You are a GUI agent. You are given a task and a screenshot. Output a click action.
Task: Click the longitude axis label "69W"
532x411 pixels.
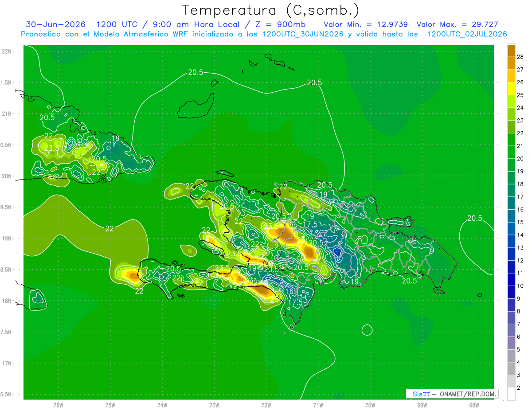coord(422,405)
